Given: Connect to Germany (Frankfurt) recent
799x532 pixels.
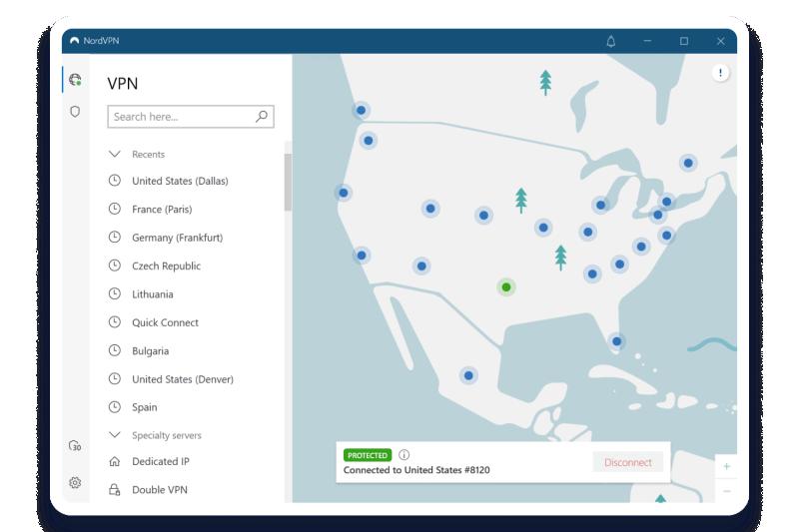Looking at the screenshot, I should point(178,238).
